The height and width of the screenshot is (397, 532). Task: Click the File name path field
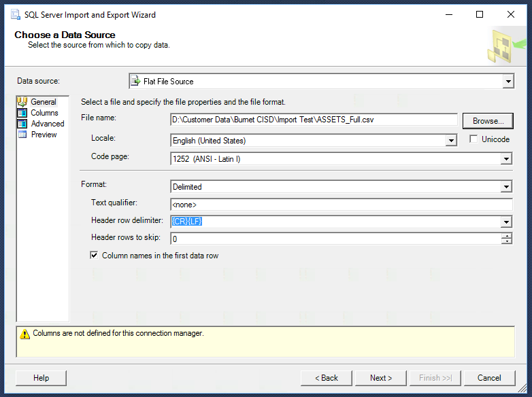point(314,120)
